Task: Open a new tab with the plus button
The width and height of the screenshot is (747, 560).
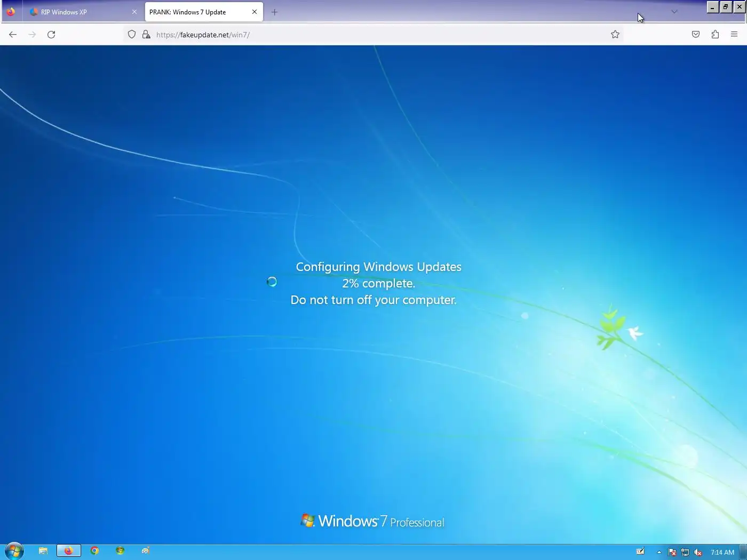Action: 274,12
